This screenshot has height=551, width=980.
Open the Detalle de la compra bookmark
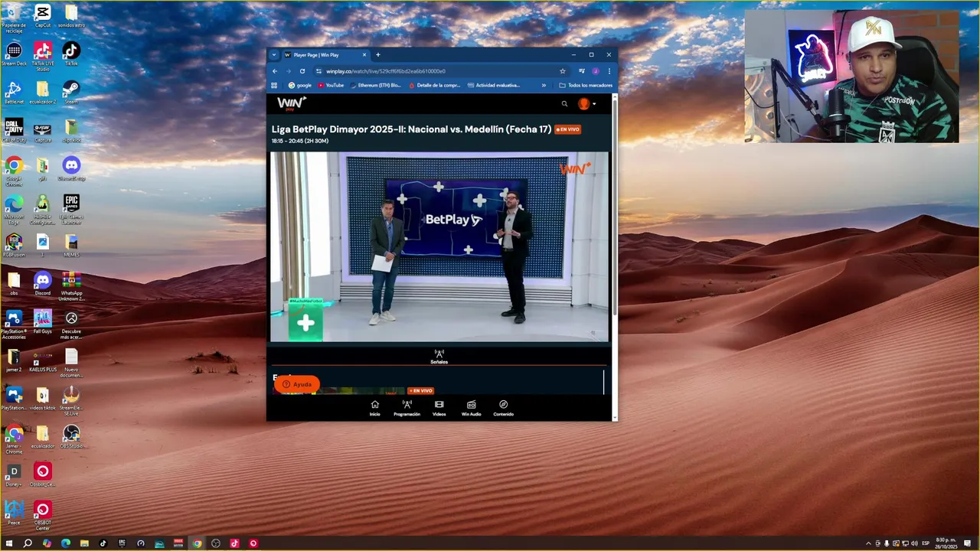[x=434, y=85]
